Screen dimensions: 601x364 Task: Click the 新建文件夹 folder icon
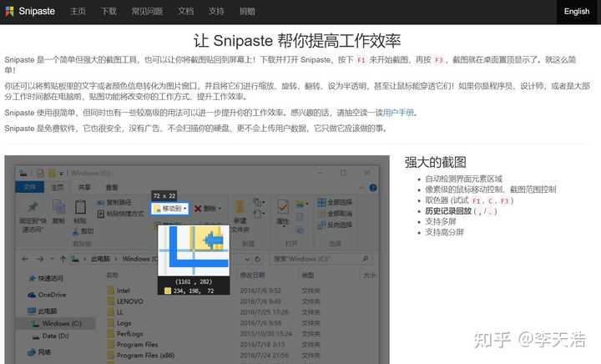tap(240, 207)
